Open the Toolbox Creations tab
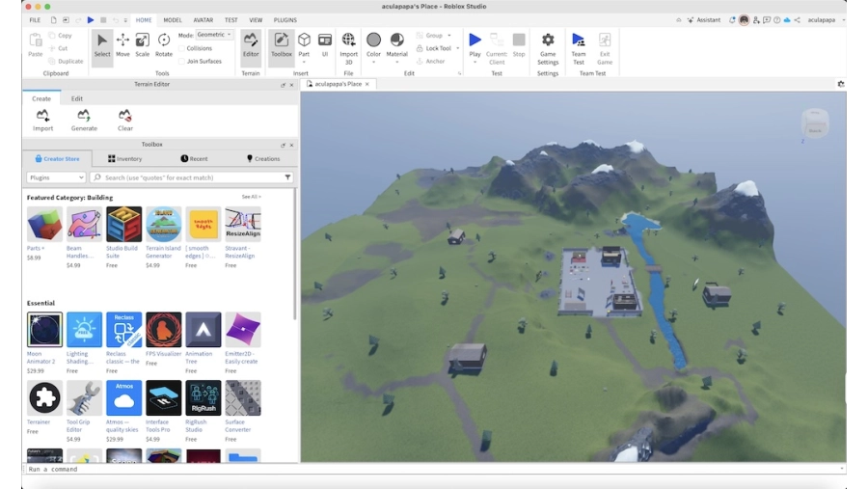The image size is (868, 489). pyautogui.click(x=263, y=159)
